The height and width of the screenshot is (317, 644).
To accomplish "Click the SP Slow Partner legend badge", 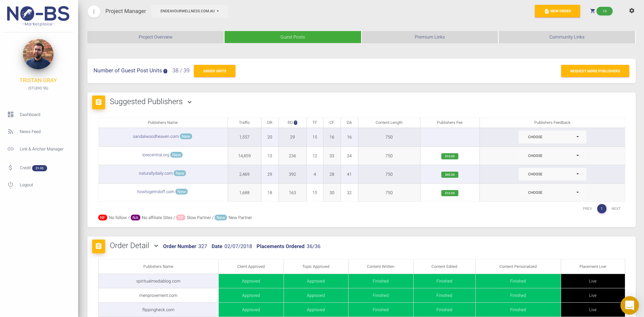I will click(181, 218).
